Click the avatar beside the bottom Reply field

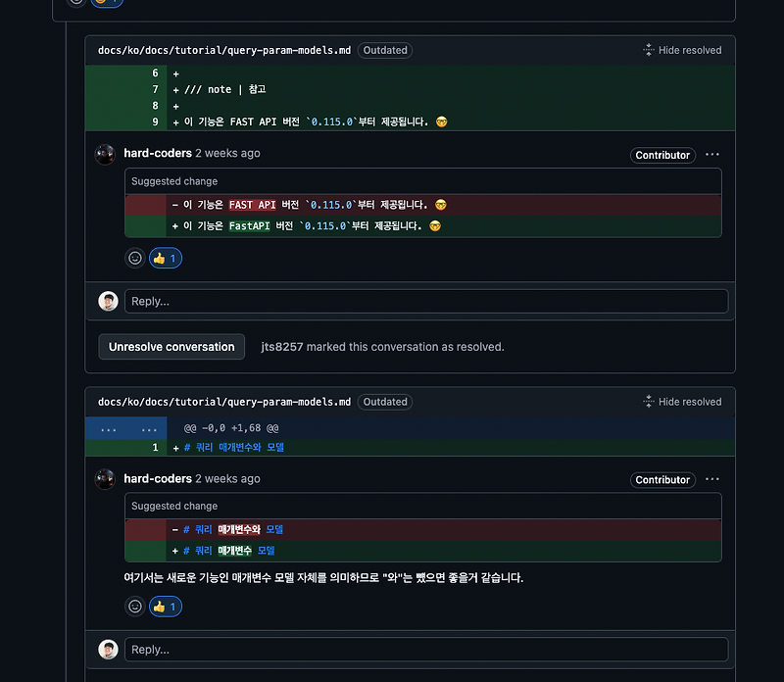[108, 649]
